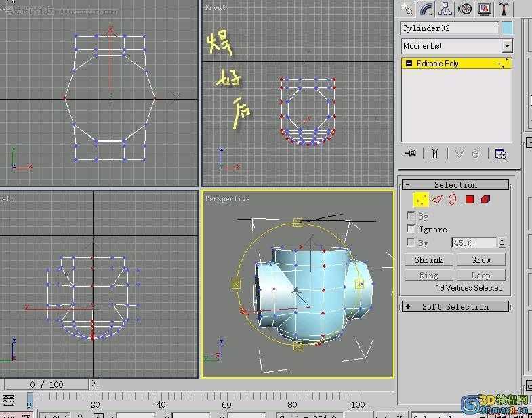The height and width of the screenshot is (418, 532).
Task: Click the spinner arrows beside 45.0
Action: pos(502,243)
